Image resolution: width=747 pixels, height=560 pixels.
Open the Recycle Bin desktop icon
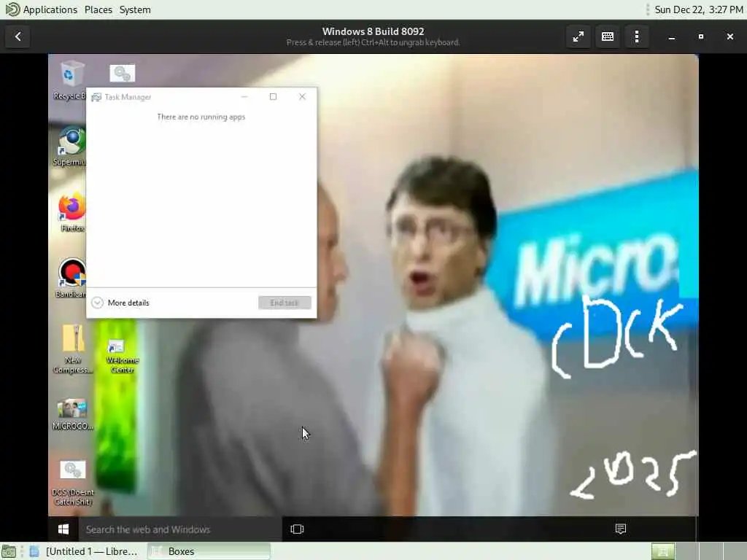tap(71, 80)
